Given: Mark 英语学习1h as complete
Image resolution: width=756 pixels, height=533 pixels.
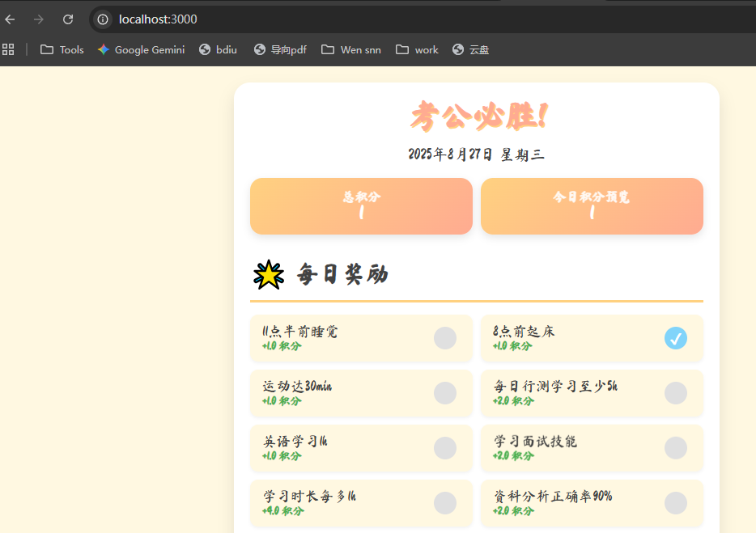Looking at the screenshot, I should 445,448.
